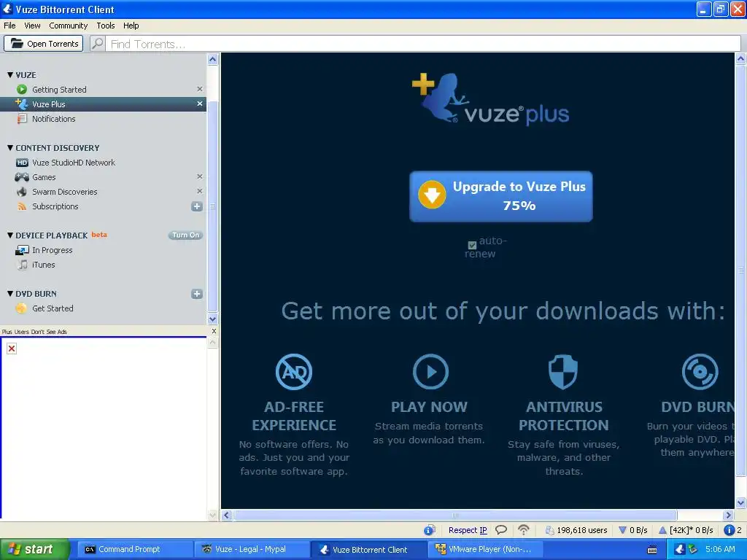
Task: Click the Getting Started green play icon
Action: pyautogui.click(x=21, y=90)
